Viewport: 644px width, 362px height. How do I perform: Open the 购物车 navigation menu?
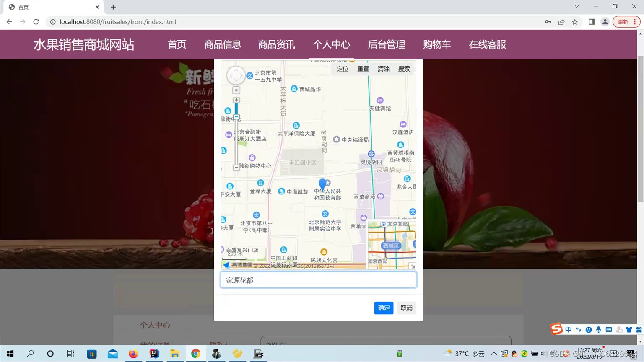click(x=437, y=44)
